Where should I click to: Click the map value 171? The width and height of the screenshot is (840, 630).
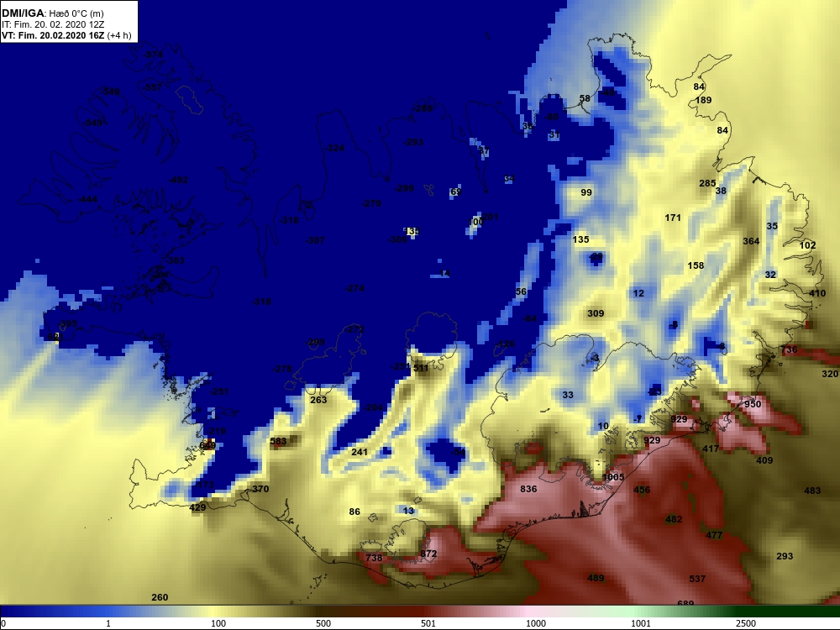[673, 218]
